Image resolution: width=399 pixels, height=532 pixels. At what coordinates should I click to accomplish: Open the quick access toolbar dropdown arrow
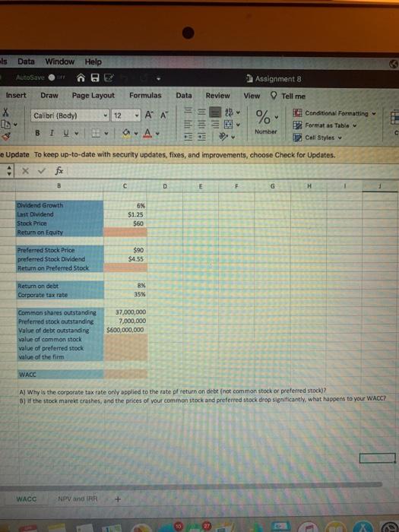158,79
